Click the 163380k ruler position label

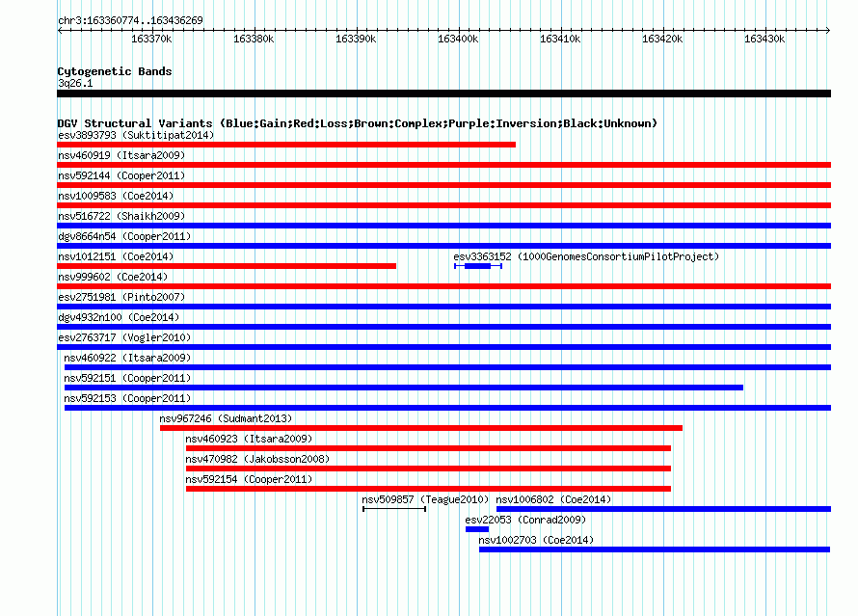point(254,39)
